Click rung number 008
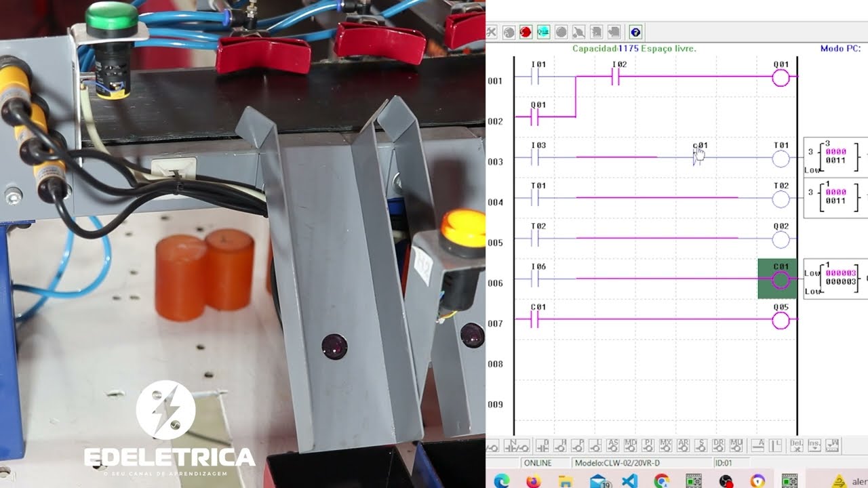Screen dimensions: 868x488 (495, 364)
